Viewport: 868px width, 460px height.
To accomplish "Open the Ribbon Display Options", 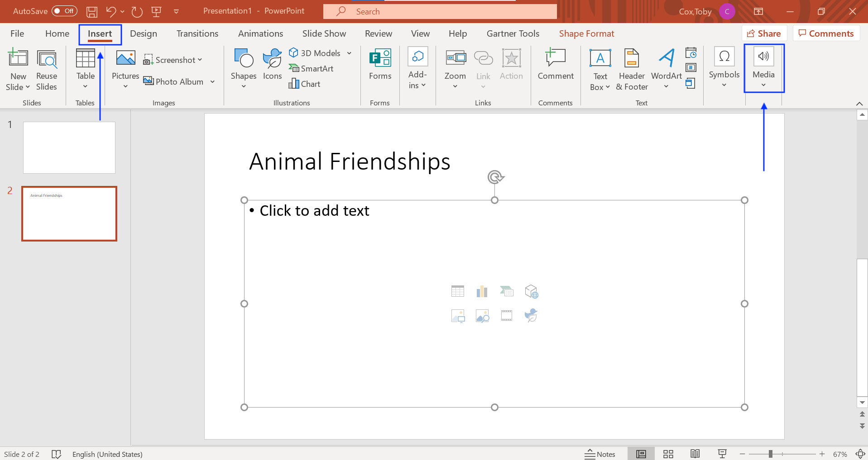I will 758,11.
